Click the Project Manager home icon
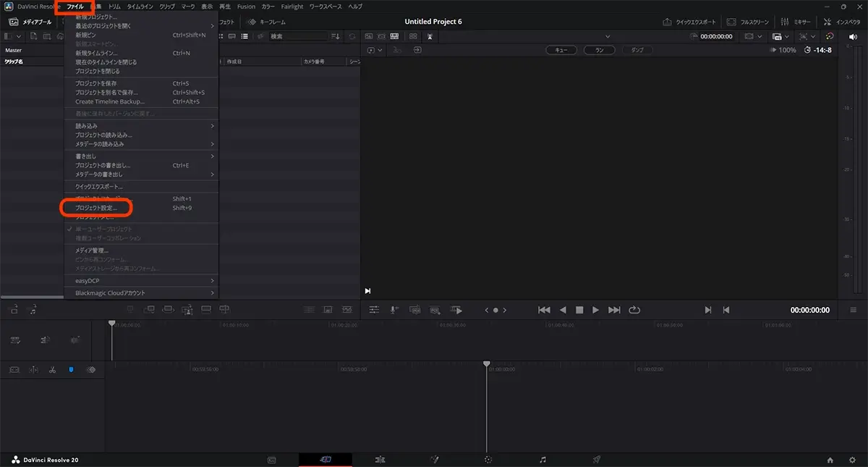The image size is (868, 467). click(x=830, y=460)
